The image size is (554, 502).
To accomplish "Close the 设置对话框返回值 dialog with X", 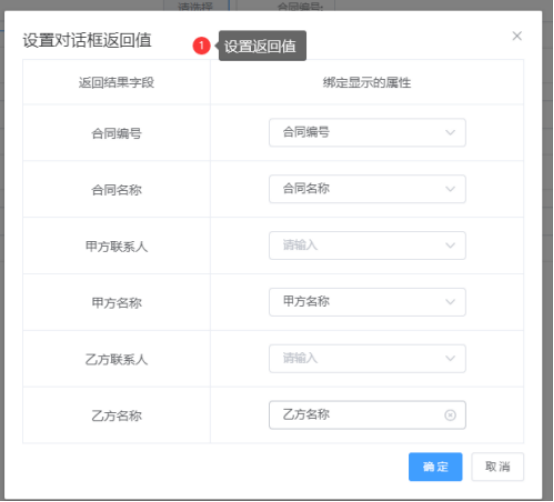I will click(x=517, y=36).
